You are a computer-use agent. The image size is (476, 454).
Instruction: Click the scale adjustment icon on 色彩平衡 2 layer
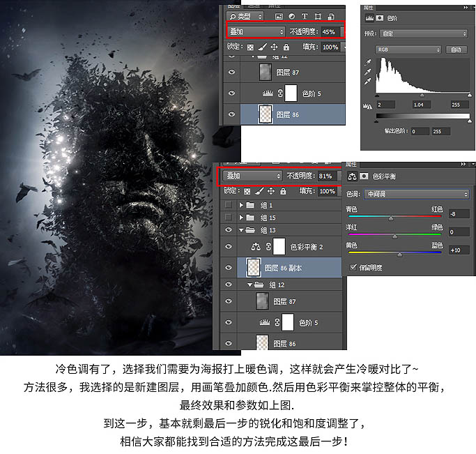(x=256, y=247)
